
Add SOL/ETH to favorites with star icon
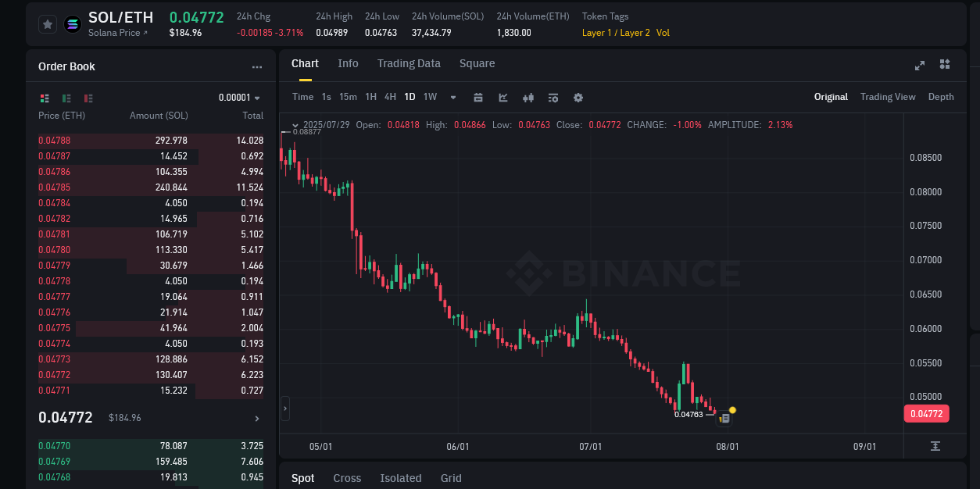tap(48, 24)
